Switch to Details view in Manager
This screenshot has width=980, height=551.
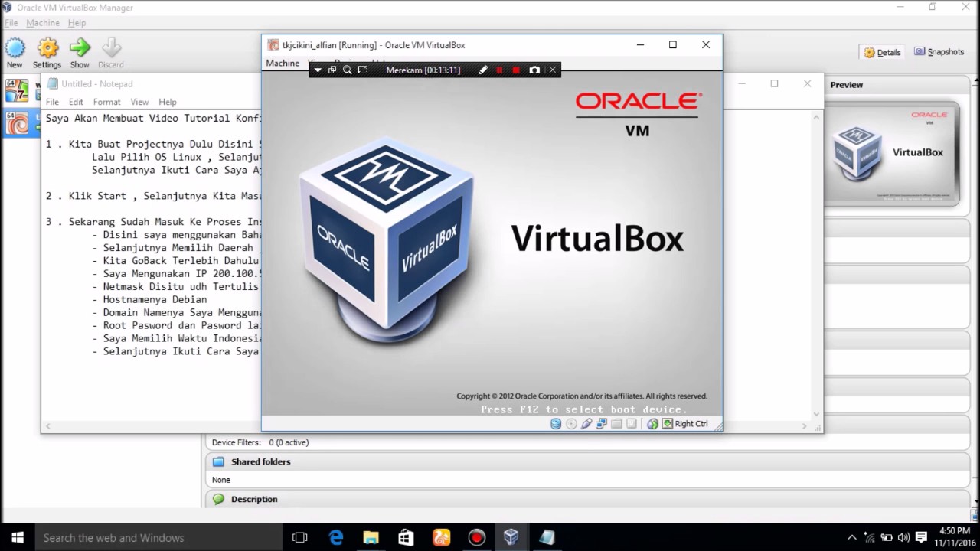pyautogui.click(x=883, y=52)
